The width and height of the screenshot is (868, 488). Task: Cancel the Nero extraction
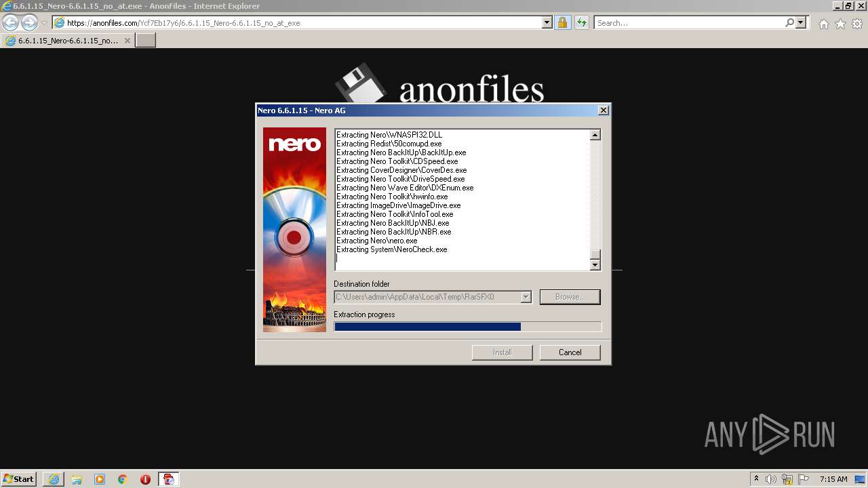tap(570, 352)
